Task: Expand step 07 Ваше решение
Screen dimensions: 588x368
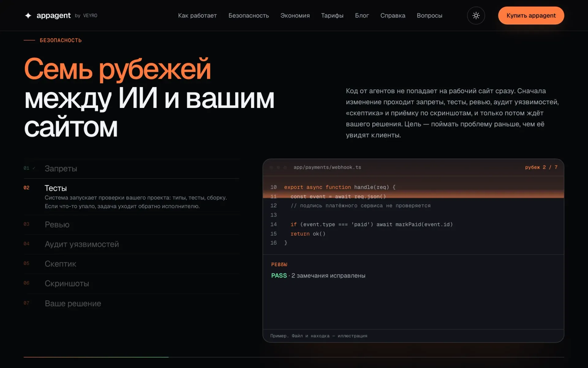Action: (131, 304)
